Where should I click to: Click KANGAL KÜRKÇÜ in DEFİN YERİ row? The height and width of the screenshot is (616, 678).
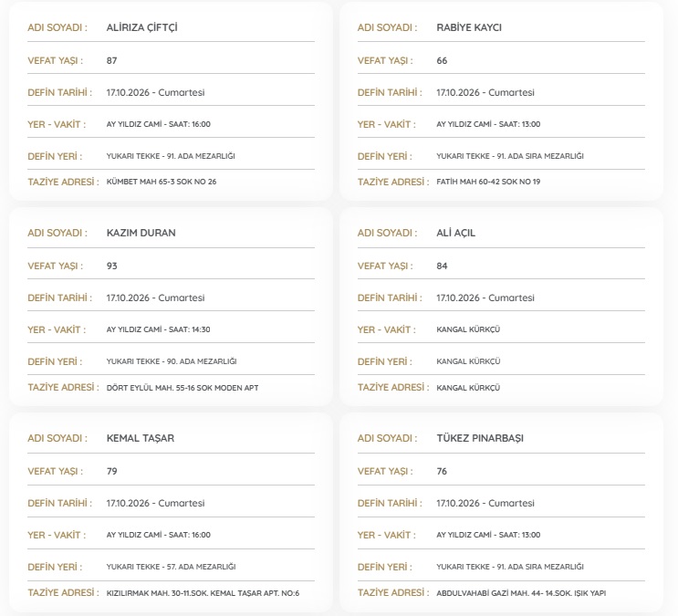coord(468,361)
